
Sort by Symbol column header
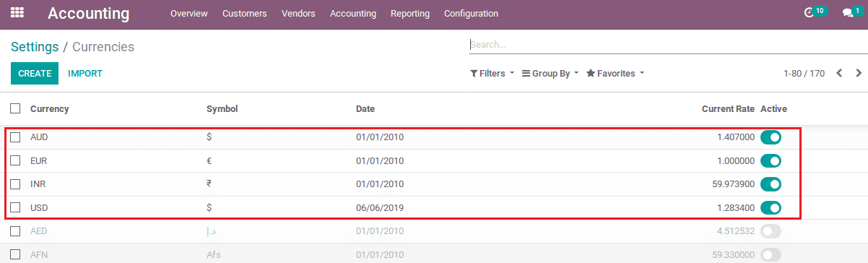(x=222, y=108)
